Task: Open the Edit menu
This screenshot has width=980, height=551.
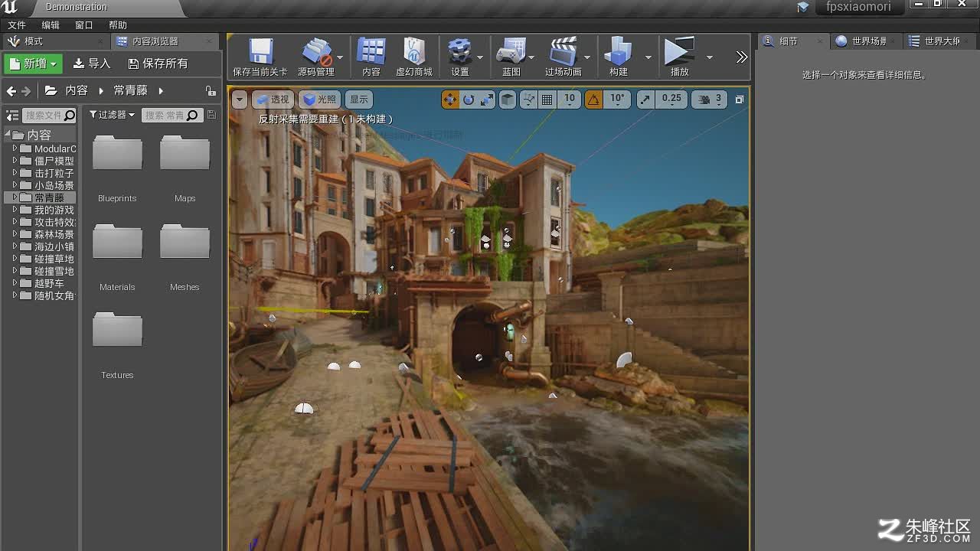Action: (51, 25)
